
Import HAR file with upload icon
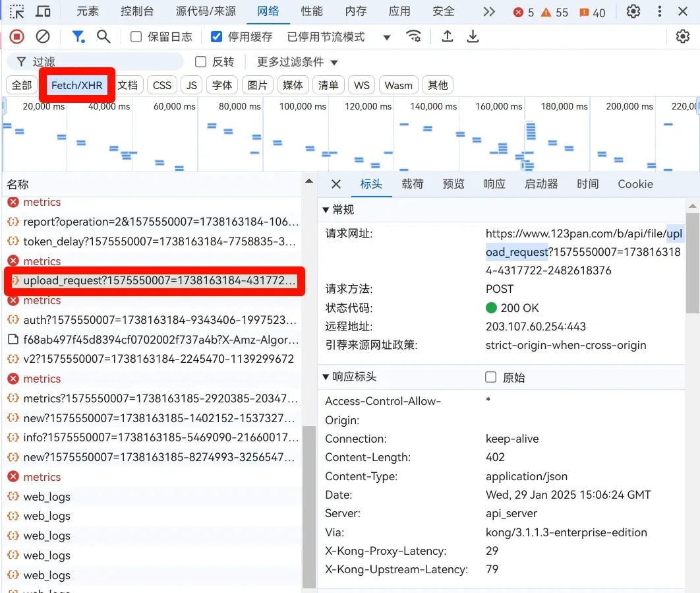click(448, 37)
